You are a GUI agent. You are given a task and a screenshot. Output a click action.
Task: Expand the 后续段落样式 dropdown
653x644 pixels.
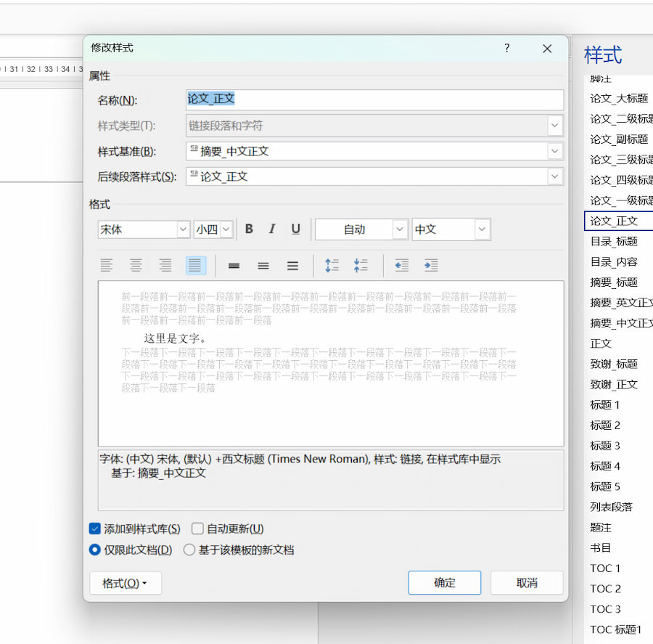tap(555, 176)
